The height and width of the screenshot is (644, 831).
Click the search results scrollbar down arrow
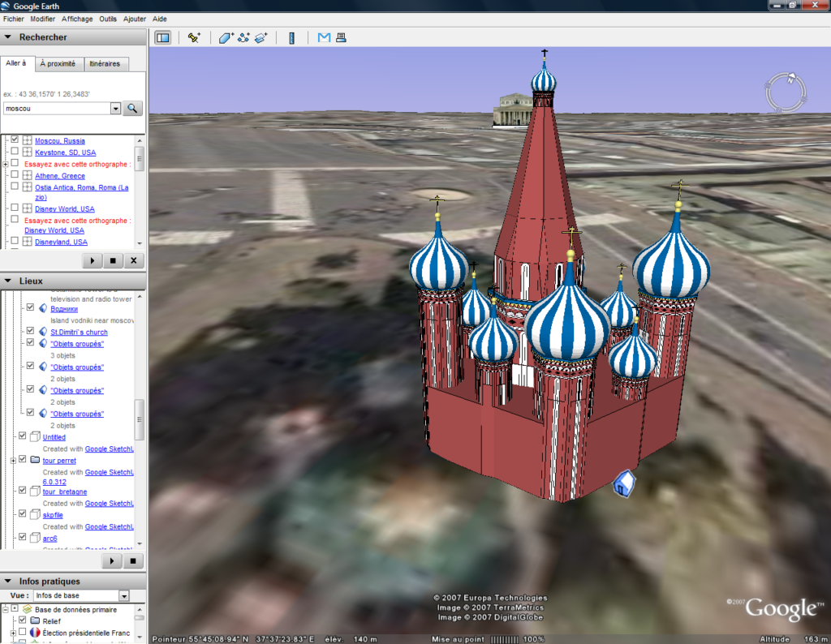pyautogui.click(x=140, y=243)
